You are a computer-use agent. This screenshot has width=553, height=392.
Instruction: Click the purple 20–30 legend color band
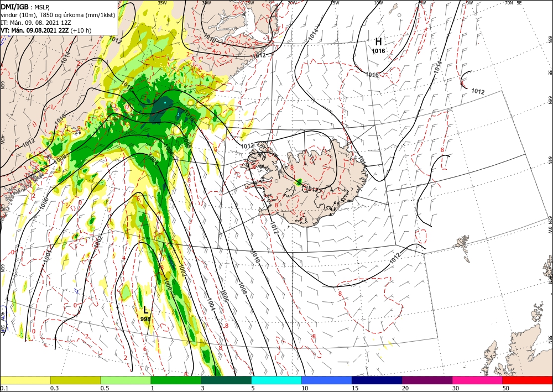(427, 380)
